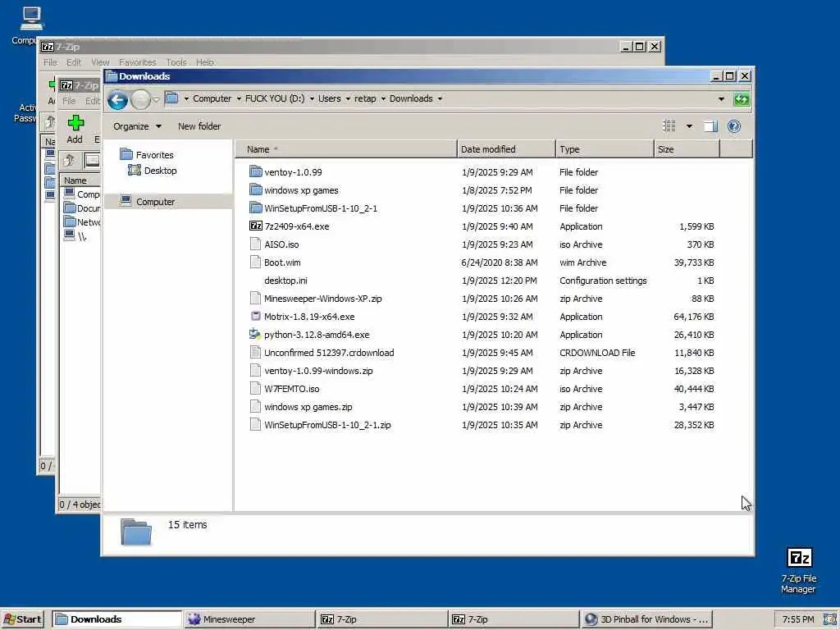Click the up-folder icon in 7-Zip
Viewport: 840px width, 630px height.
(x=69, y=160)
